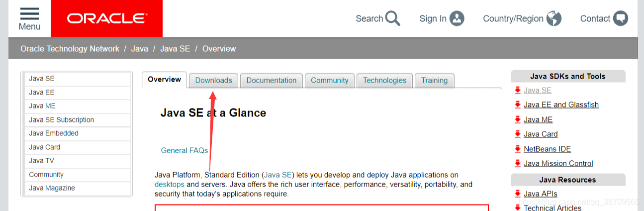Open the Technologies tab
Image resolution: width=644 pixels, height=211 pixels.
(385, 80)
